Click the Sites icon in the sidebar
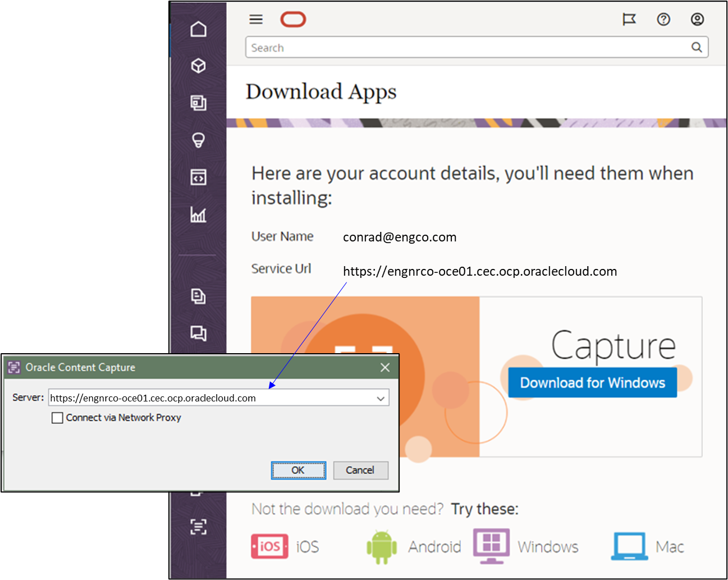Screen dimensions: 728x580 point(199,103)
